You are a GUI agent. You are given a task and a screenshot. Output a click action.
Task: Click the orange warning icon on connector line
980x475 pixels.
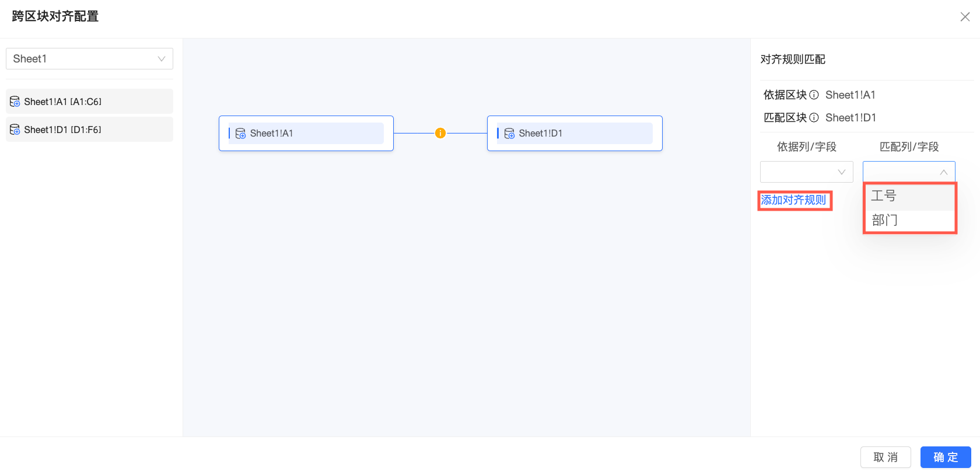pos(440,133)
